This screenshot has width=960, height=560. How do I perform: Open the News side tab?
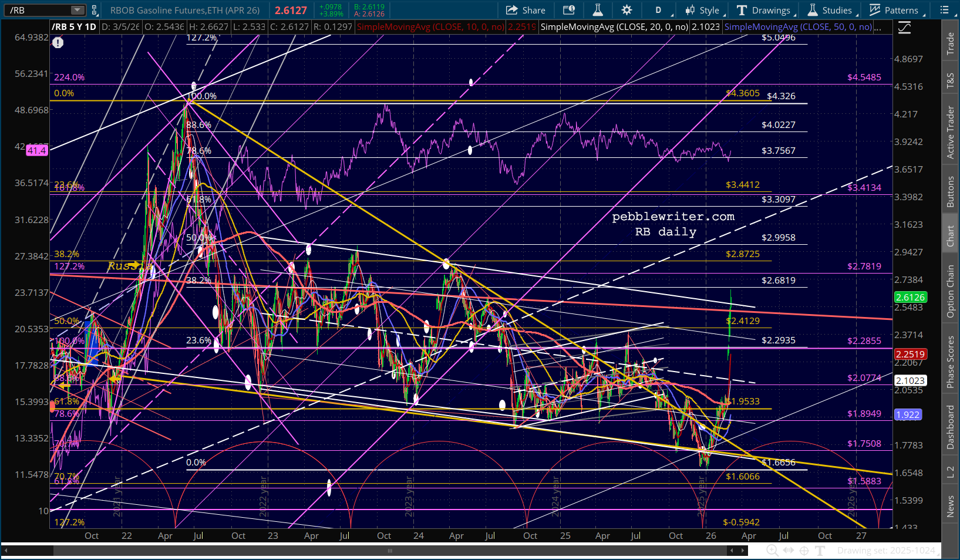(951, 507)
